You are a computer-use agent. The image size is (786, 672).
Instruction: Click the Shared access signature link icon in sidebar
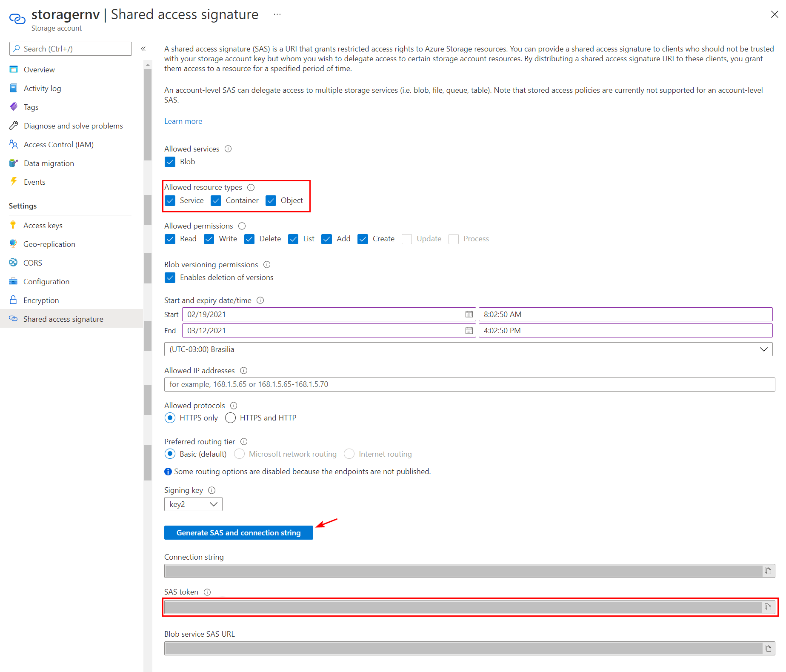(x=13, y=319)
